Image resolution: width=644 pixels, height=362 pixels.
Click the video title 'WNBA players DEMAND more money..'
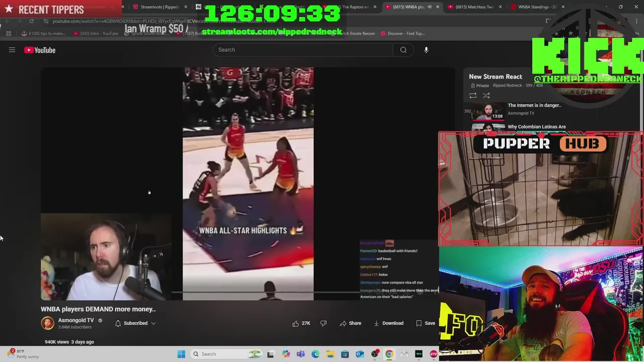[x=98, y=309]
